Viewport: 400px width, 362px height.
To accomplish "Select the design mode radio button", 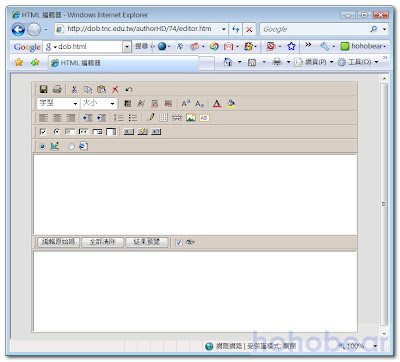I will [42, 146].
